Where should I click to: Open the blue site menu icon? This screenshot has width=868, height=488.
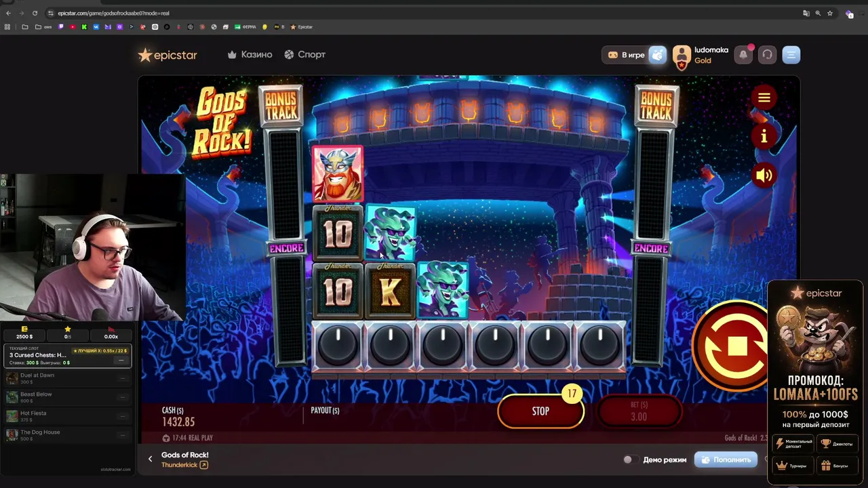point(791,55)
